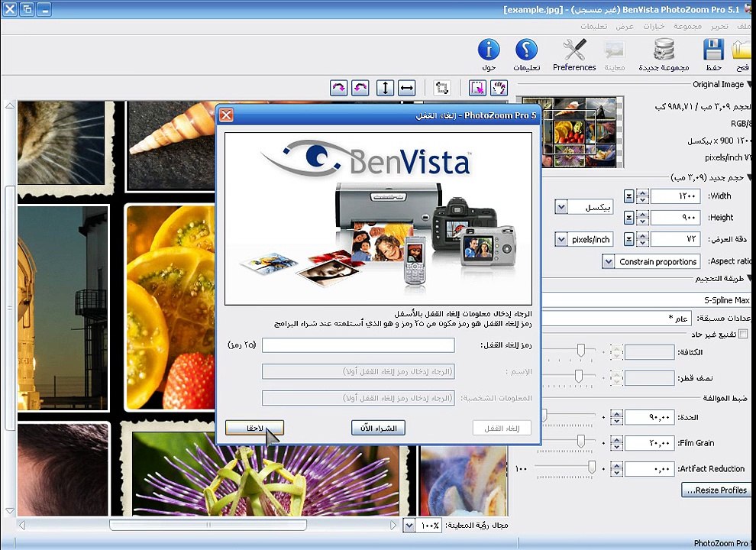The width and height of the screenshot is (756, 550).
Task: Open the Resize Profiles button
Action: 717,490
